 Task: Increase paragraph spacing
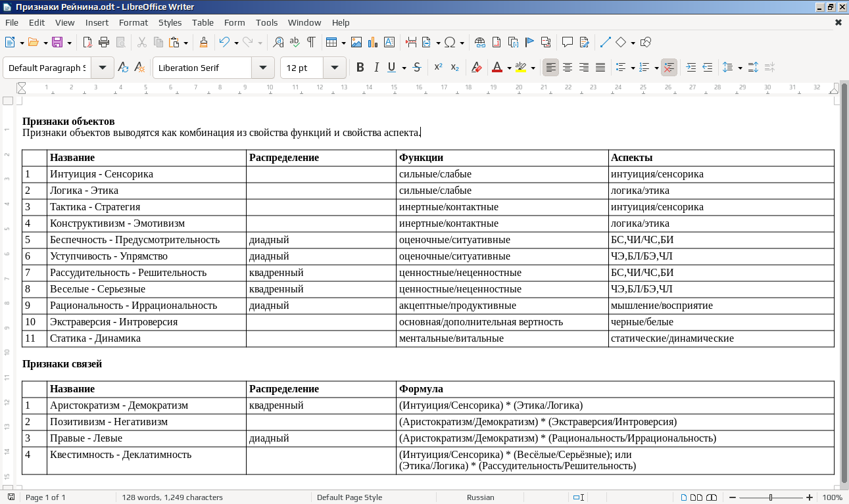754,68
